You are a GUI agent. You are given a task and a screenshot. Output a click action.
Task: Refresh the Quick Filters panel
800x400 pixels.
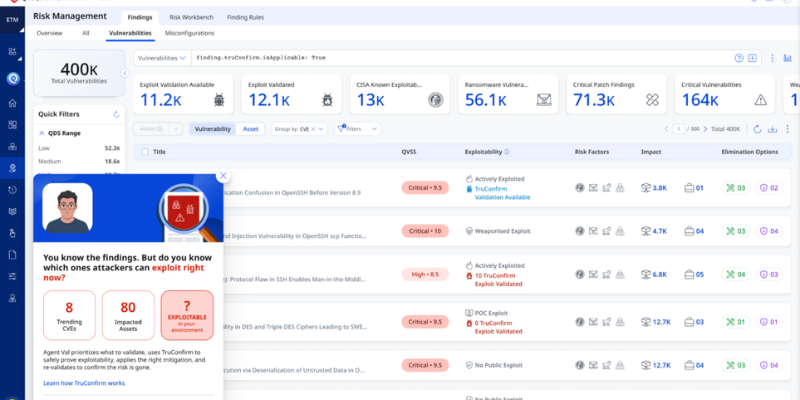[117, 114]
